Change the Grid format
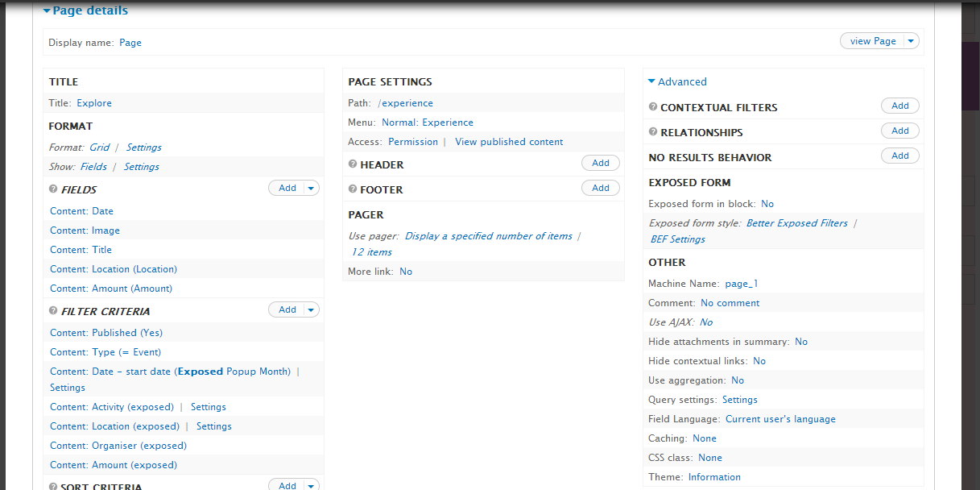980x490 pixels. (100, 147)
